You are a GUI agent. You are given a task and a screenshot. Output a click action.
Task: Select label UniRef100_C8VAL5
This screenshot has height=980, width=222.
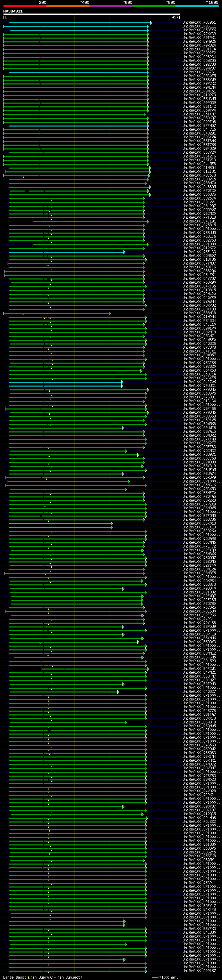tap(199, 432)
